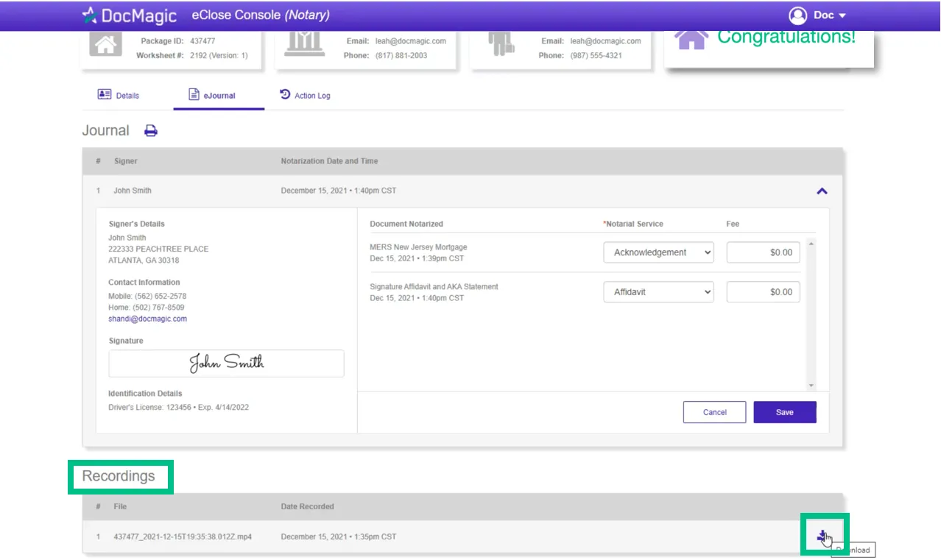The image size is (941, 560).
Task: Edit fee for MERS New Jersey Mortgage
Action: click(x=763, y=252)
